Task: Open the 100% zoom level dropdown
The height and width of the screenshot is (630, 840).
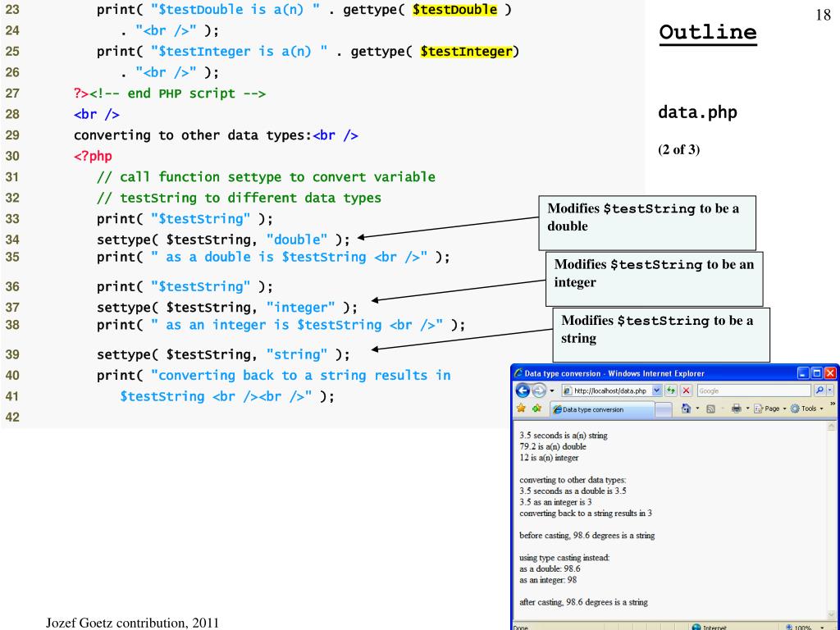Action: tap(822, 628)
